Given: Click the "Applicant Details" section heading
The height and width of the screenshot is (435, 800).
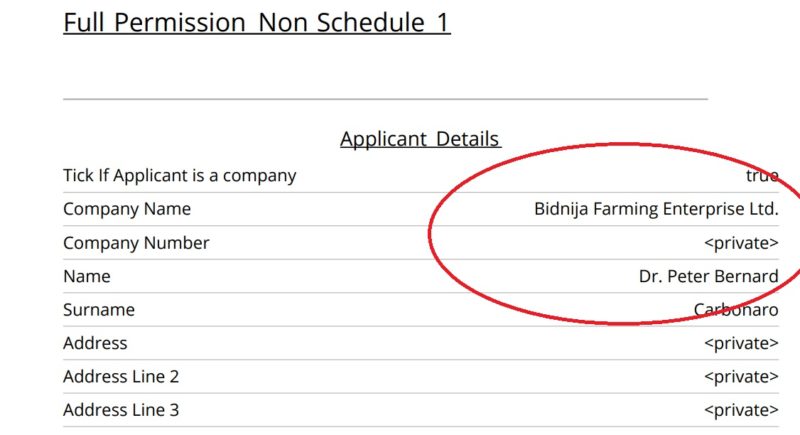Looking at the screenshot, I should click(420, 139).
